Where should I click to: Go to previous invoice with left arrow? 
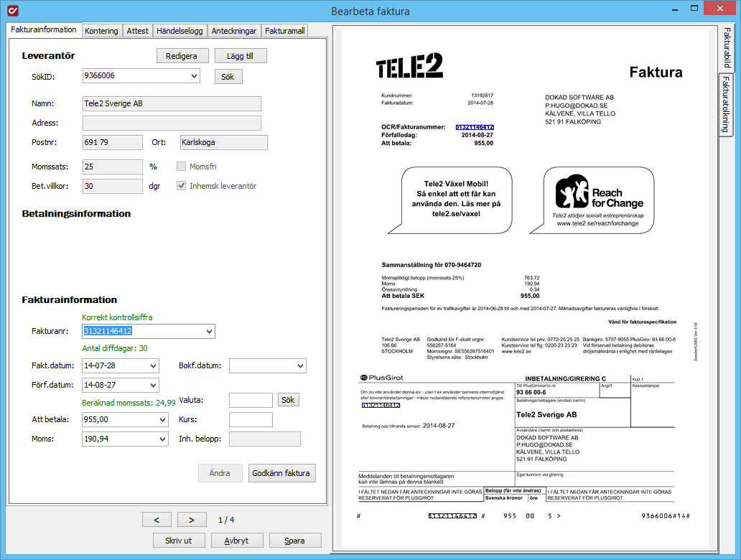tap(157, 519)
